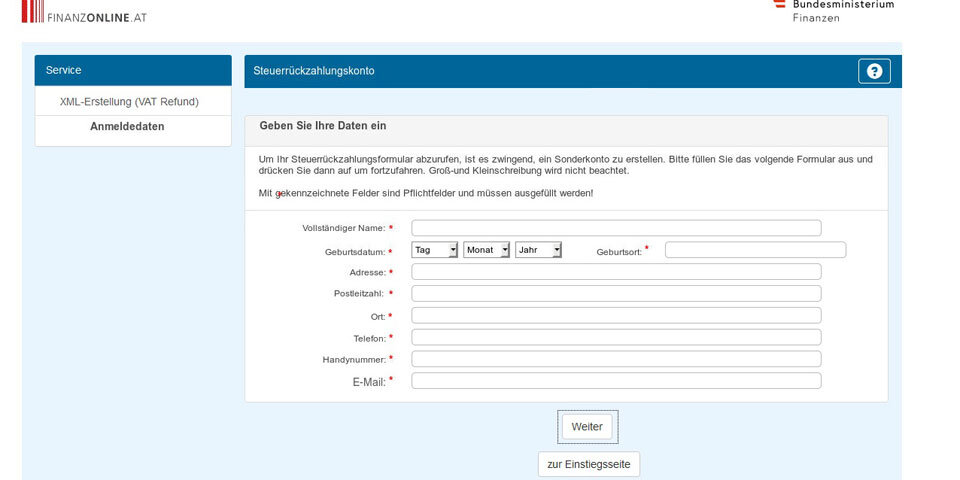Open the Jahr year dropdown
This screenshot has width=960, height=480.
pos(538,250)
